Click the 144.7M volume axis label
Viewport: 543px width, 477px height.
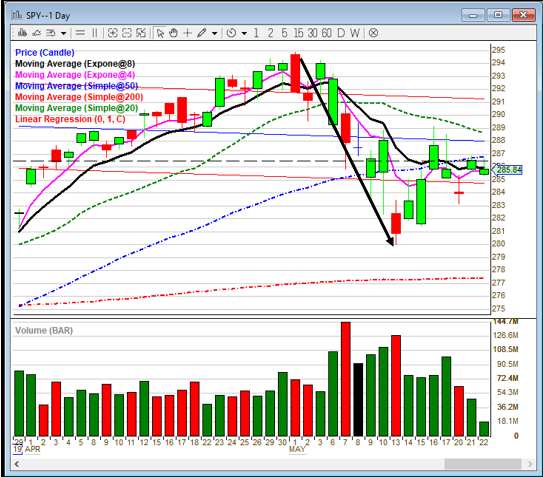pos(505,321)
